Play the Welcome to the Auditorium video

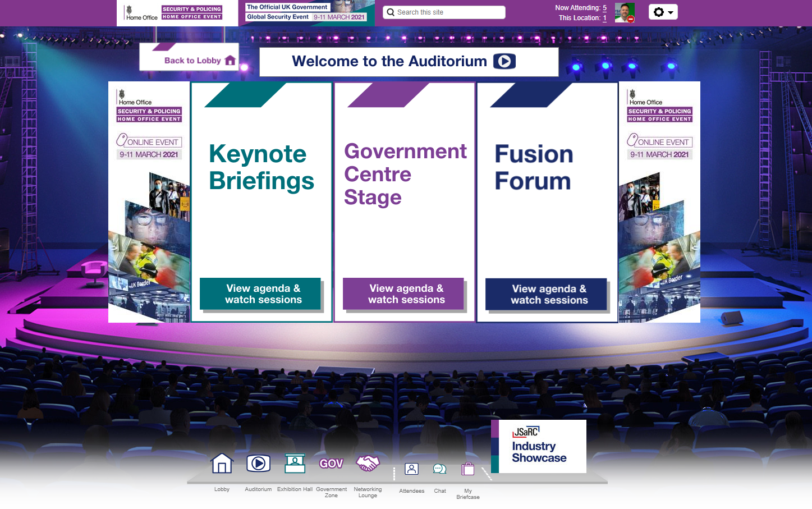(x=504, y=61)
